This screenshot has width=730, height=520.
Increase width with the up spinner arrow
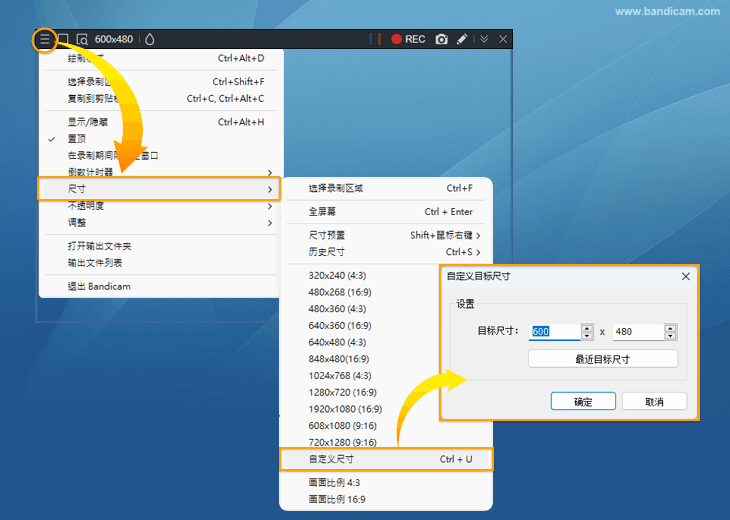[x=587, y=328]
